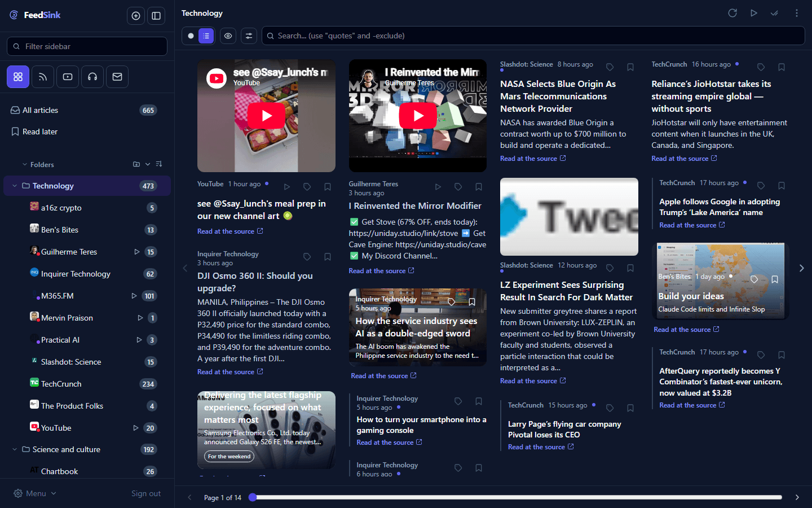The height and width of the screenshot is (508, 812).
Task: Start playback with the header play icon
Action: (753, 13)
